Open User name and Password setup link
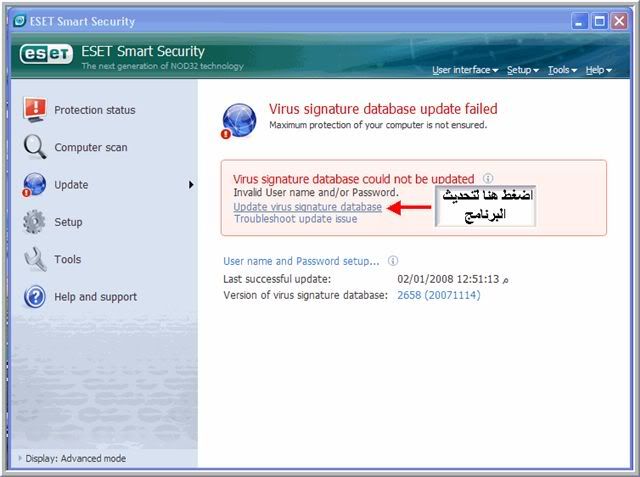Screen dimensions: 640x477 click(301, 261)
